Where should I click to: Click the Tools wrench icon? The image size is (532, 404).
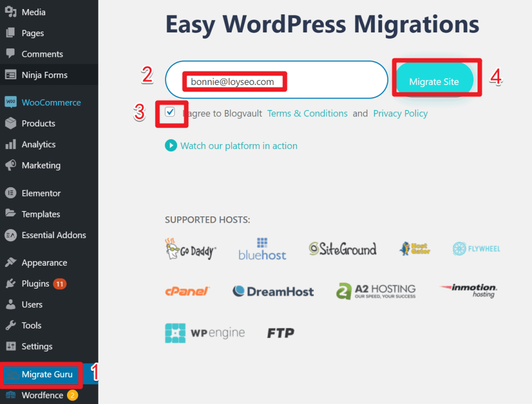click(x=11, y=325)
